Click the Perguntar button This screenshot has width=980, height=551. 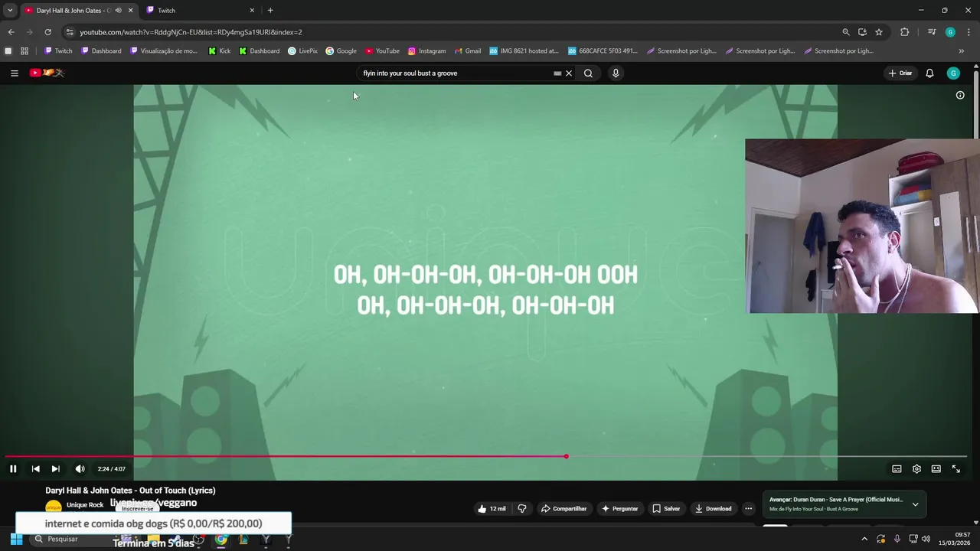click(620, 509)
